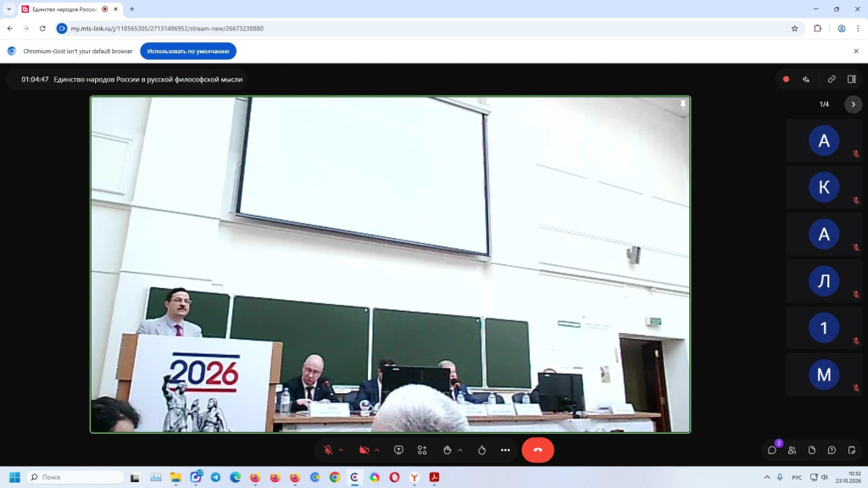The width and height of the screenshot is (868, 488).
Task: Raise hand in the meeting
Action: 448,451
